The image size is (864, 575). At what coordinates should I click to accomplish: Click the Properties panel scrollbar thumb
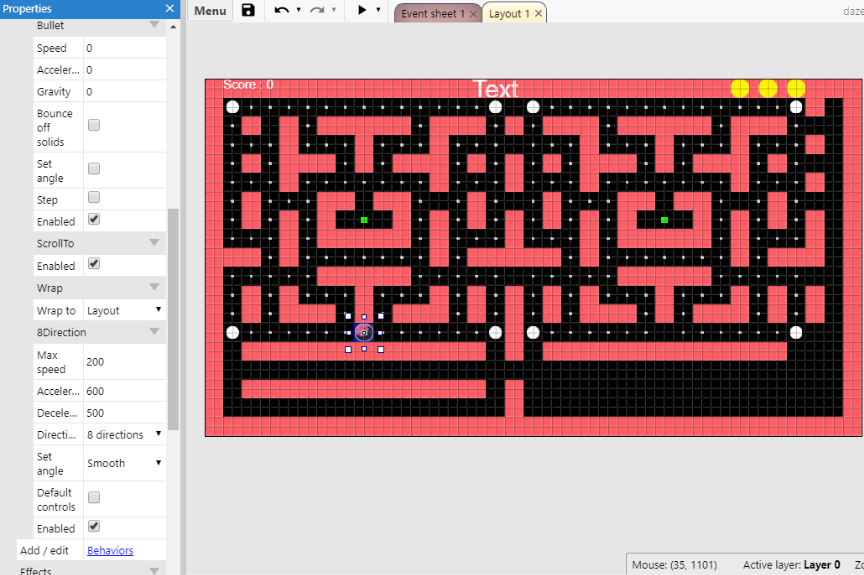pos(174,319)
